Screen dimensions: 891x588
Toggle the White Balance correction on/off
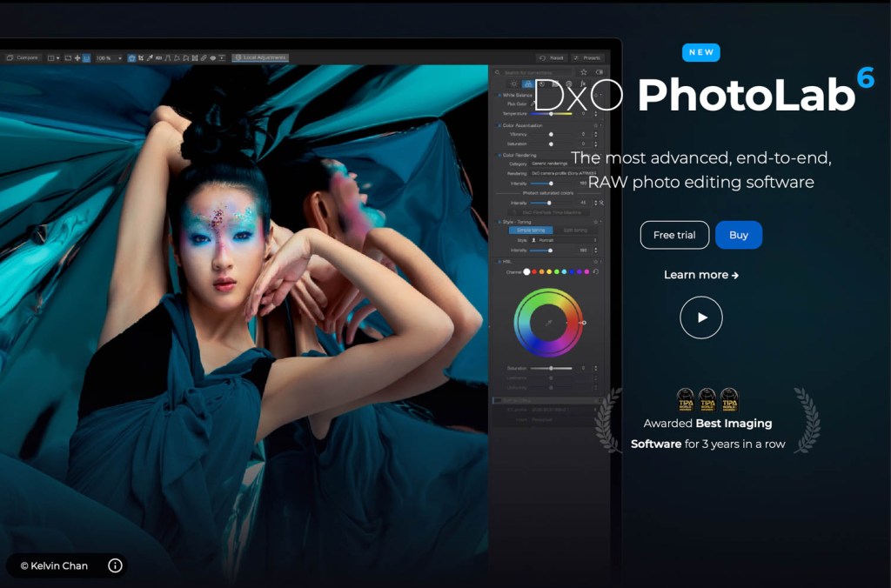pos(499,96)
